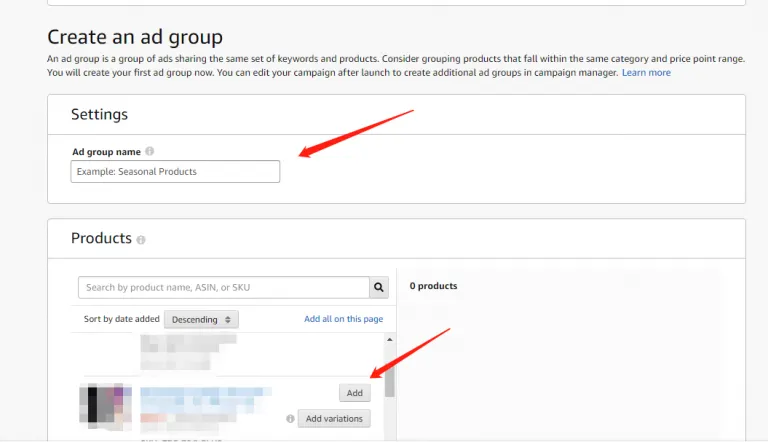
Task: Click the scrollbar up arrow in product list
Action: pos(390,341)
